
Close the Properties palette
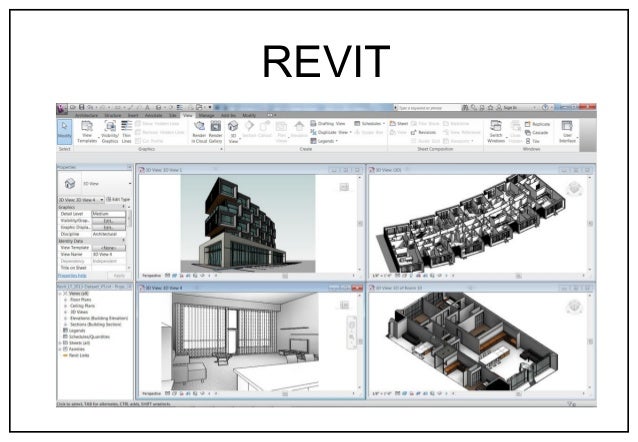point(129,167)
